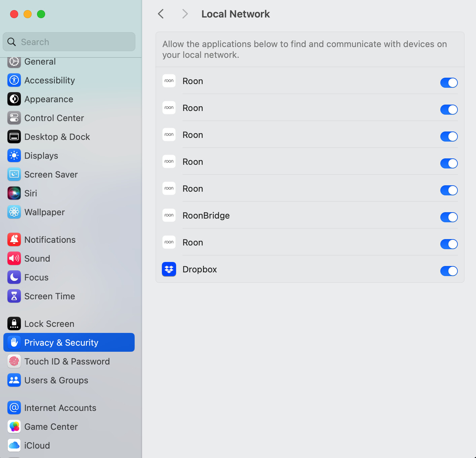The height and width of the screenshot is (458, 476).
Task: Open the Touch ID fingerprint icon
Action: coord(14,361)
